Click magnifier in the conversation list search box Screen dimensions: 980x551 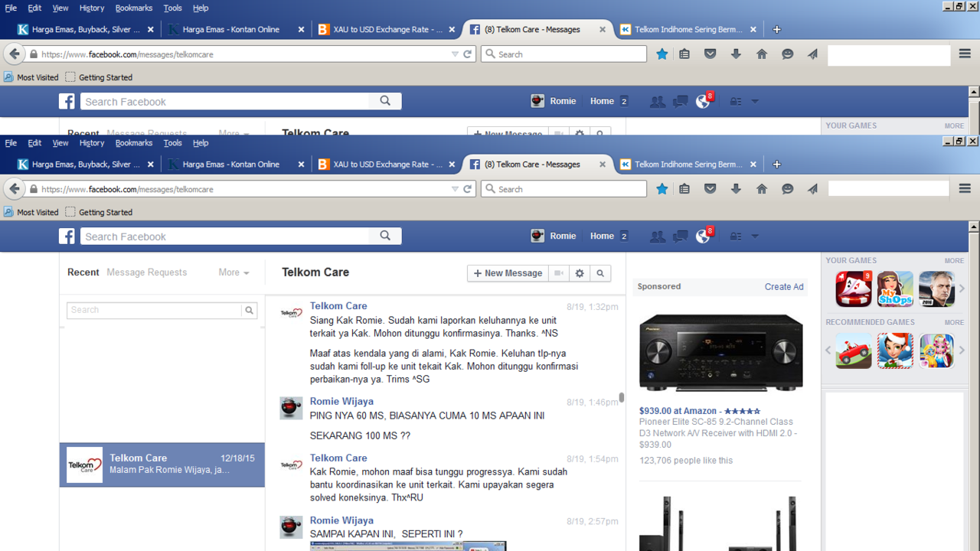click(x=249, y=310)
